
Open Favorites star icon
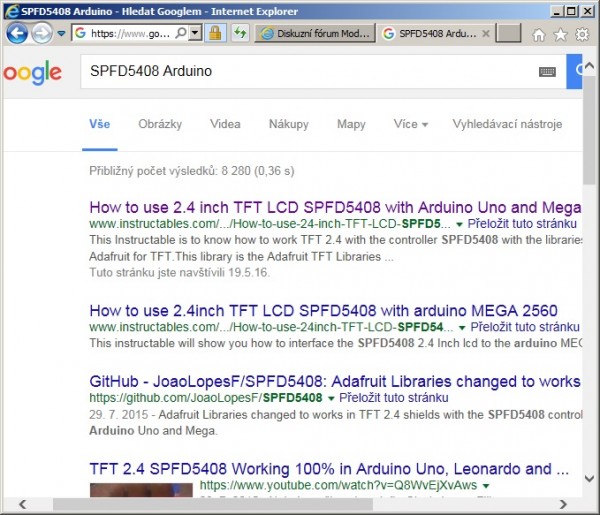(560, 34)
